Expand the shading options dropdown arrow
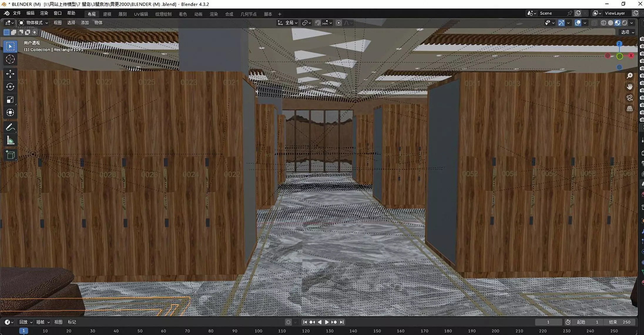This screenshot has width=644, height=335. (632, 23)
